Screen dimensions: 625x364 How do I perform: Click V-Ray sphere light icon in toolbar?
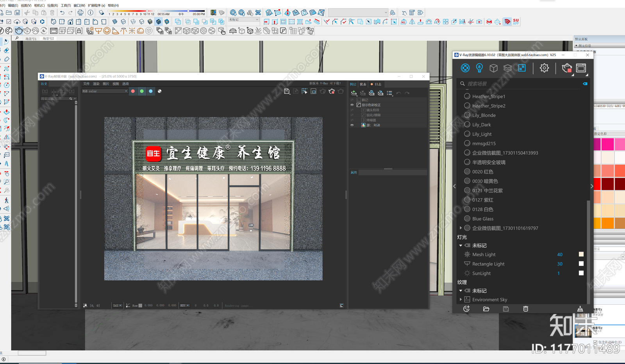(107, 30)
